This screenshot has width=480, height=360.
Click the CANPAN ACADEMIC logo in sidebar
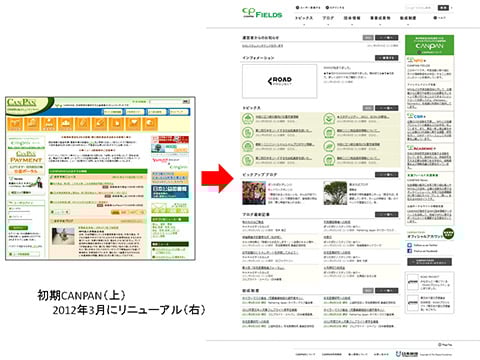pos(421,148)
